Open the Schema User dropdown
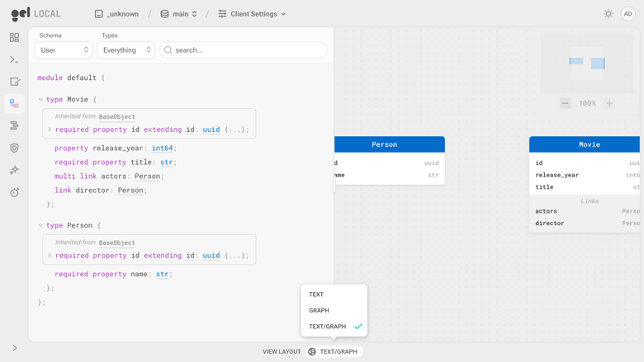This screenshot has width=644, height=362. tap(64, 50)
